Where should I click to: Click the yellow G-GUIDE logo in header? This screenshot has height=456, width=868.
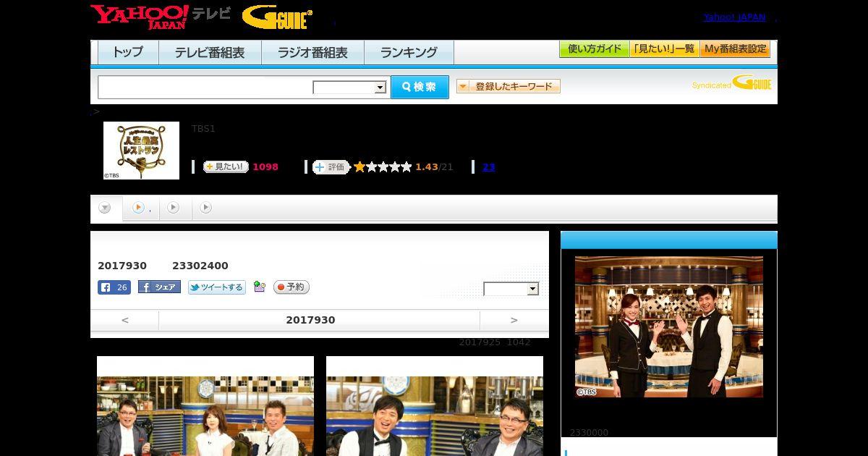click(x=277, y=17)
